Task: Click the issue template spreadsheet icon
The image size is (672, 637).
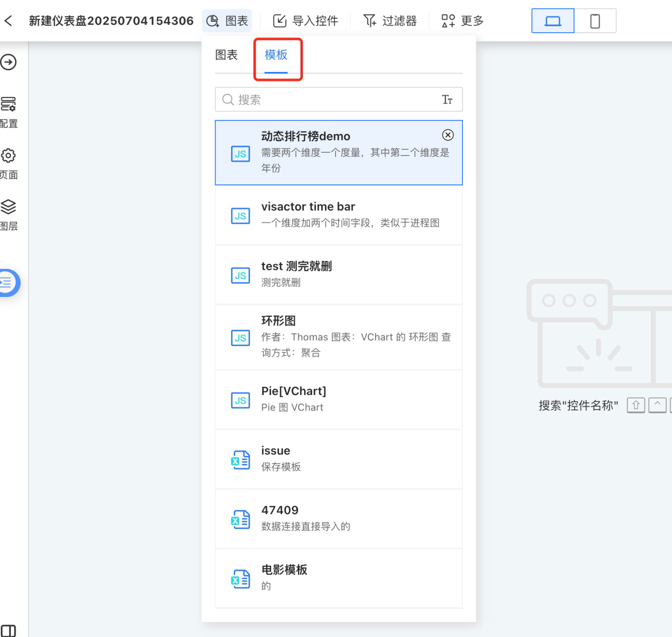Action: click(x=240, y=460)
